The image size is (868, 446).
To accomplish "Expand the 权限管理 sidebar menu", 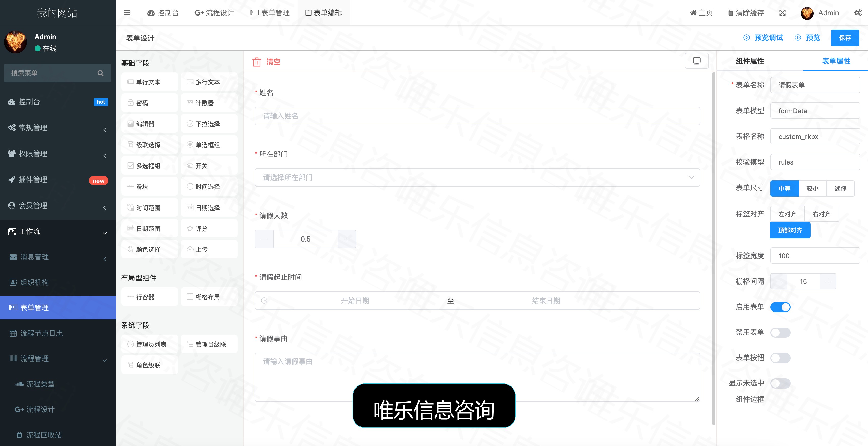I will click(58, 154).
